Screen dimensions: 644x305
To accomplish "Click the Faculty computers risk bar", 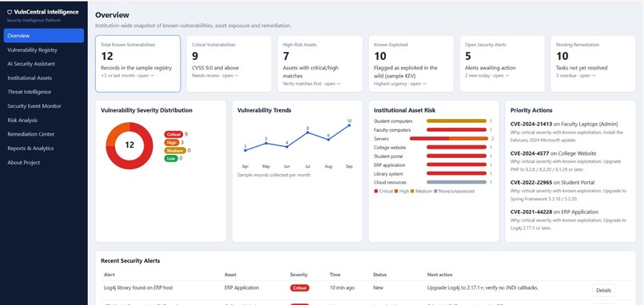I will tap(456, 129).
